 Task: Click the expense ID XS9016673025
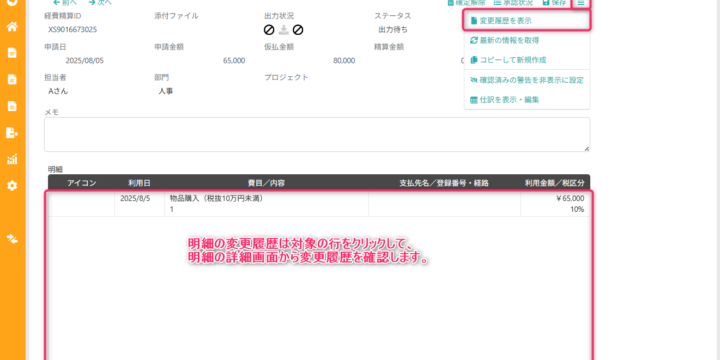coord(73,30)
